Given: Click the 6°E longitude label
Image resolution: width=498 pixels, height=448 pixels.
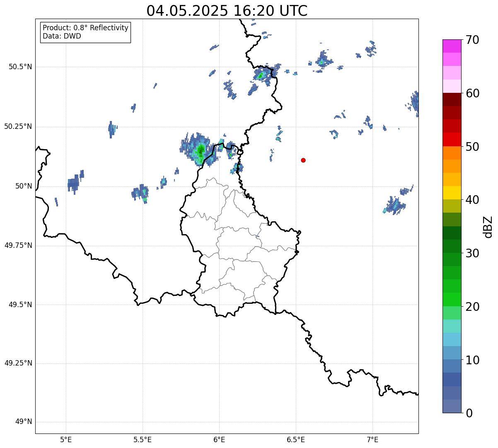Looking at the screenshot, I should point(219,439).
